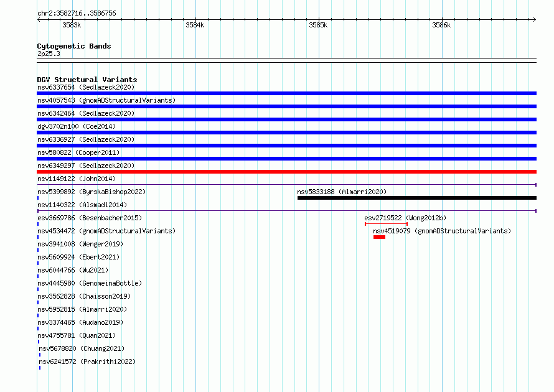554x392 pixels.
Task: Click variant label esv3669786 (Besenbacher2015)
Action: point(90,218)
